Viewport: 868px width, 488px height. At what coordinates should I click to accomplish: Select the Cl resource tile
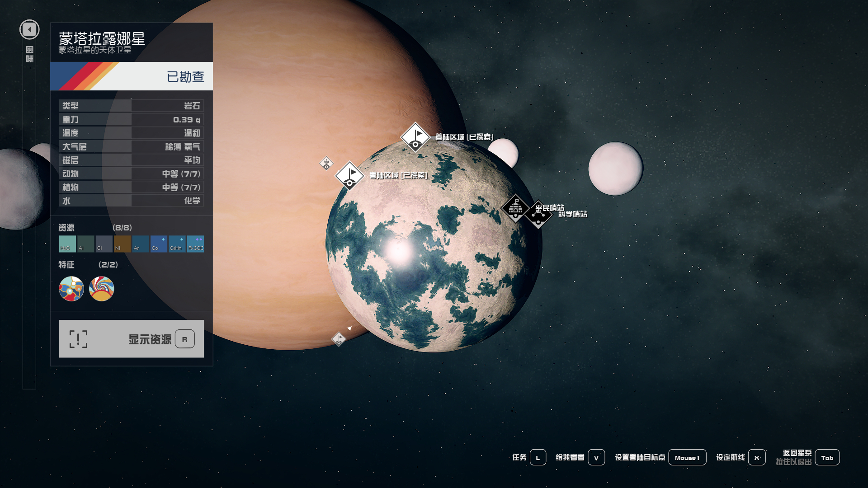click(x=104, y=244)
